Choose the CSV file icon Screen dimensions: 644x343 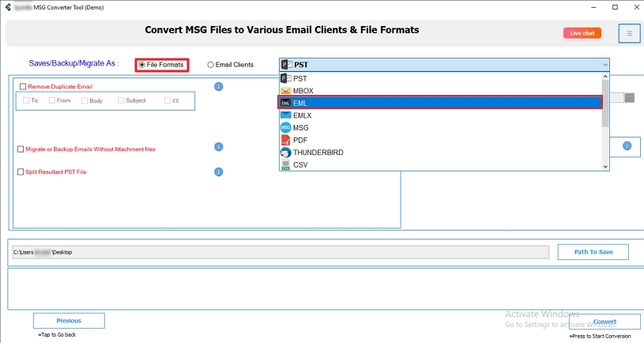pos(286,164)
